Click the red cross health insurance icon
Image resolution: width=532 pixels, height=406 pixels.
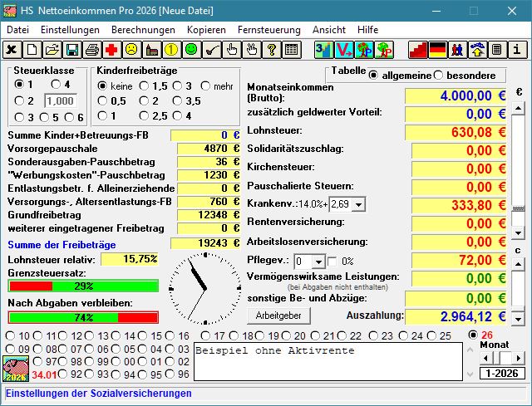(111, 50)
